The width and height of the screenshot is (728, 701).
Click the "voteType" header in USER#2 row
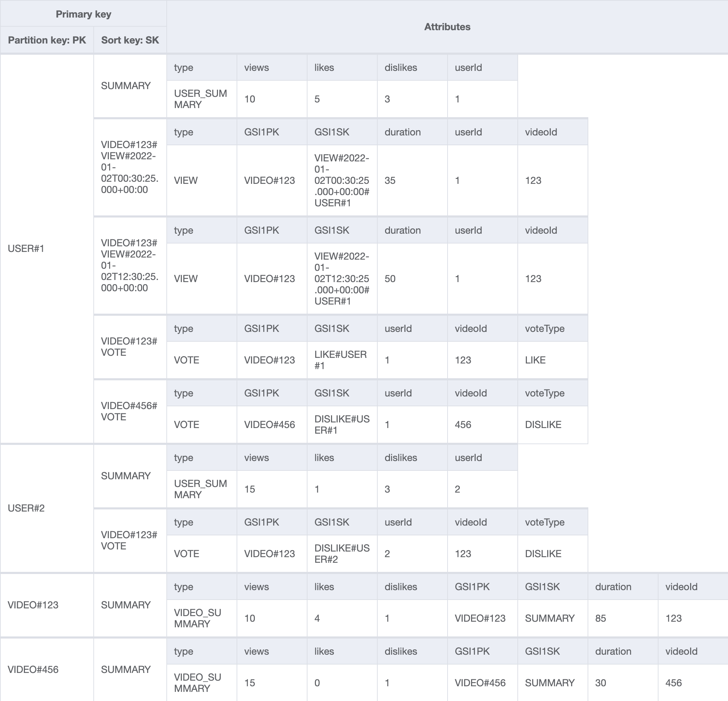pyautogui.click(x=553, y=522)
